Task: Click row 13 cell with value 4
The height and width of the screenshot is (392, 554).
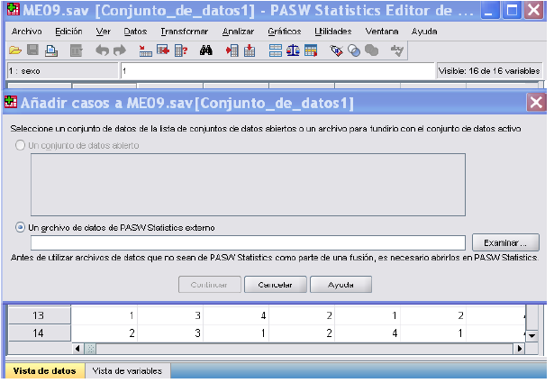Action: click(x=236, y=315)
